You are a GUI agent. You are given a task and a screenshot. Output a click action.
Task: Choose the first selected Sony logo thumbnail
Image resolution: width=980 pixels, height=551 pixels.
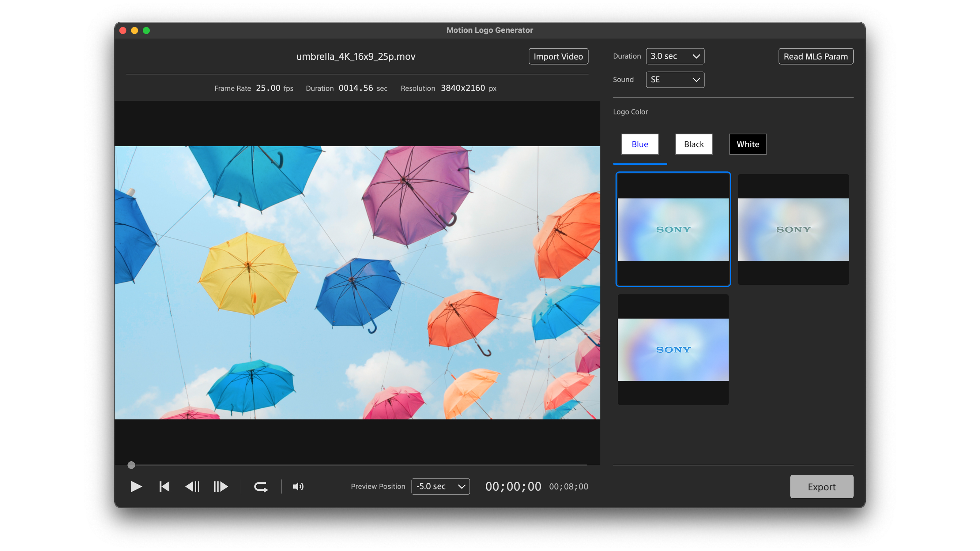click(x=673, y=229)
